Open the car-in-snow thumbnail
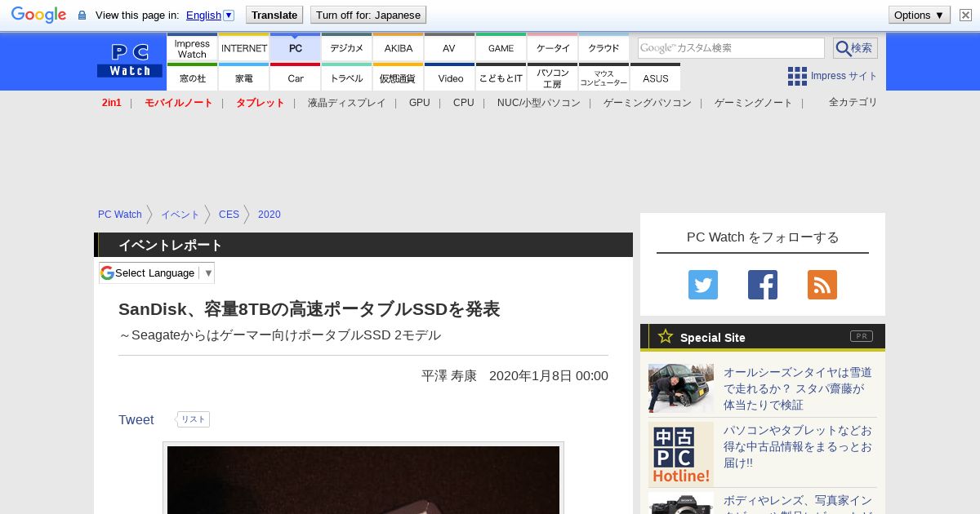Screen dimensions: 980x514 pyautogui.click(x=681, y=388)
